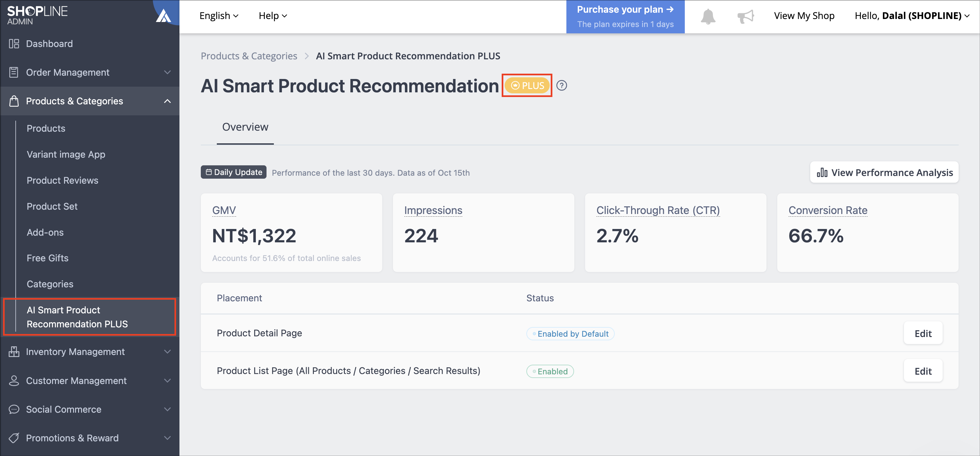Expand the Social Commerce chevron
The width and height of the screenshot is (980, 456).
[x=167, y=410]
